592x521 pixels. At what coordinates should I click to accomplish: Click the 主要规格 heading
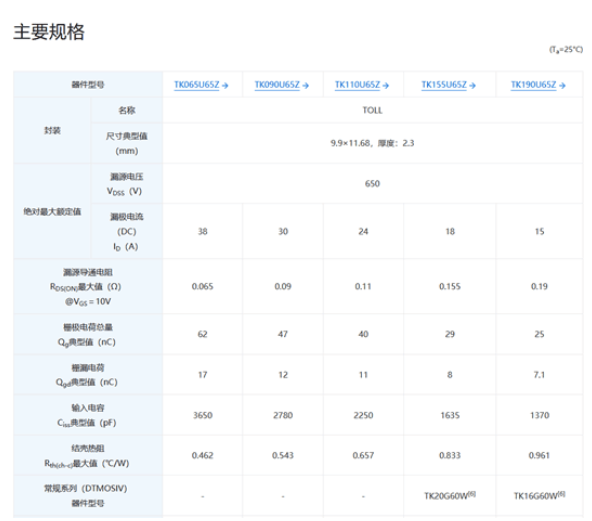pyautogui.click(x=49, y=32)
